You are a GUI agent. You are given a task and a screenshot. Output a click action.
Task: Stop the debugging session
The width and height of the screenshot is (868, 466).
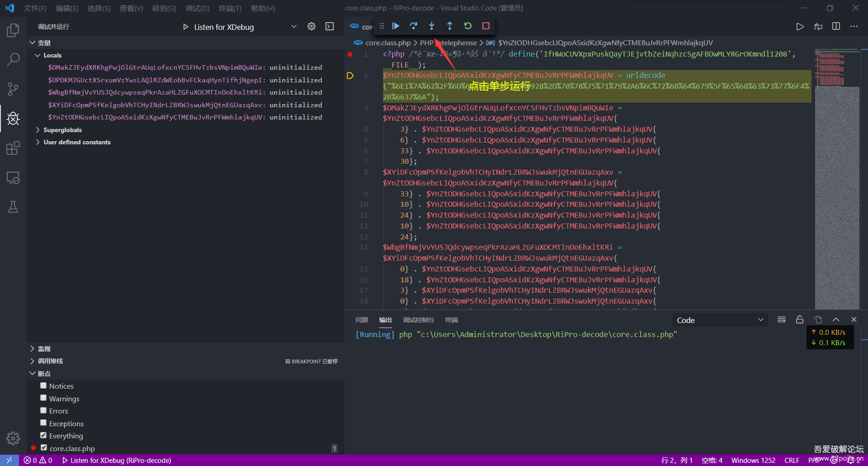486,26
